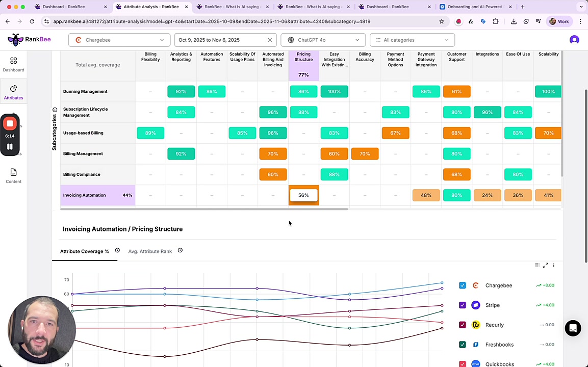The width and height of the screenshot is (588, 367).
Task: Expand the chart to fullscreen
Action: (x=545, y=266)
